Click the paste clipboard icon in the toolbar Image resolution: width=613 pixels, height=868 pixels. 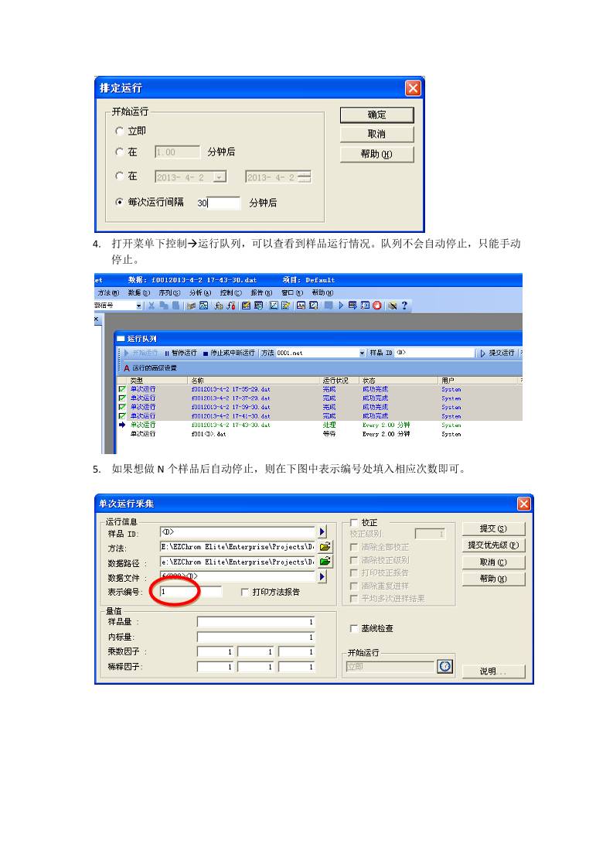pos(175,306)
